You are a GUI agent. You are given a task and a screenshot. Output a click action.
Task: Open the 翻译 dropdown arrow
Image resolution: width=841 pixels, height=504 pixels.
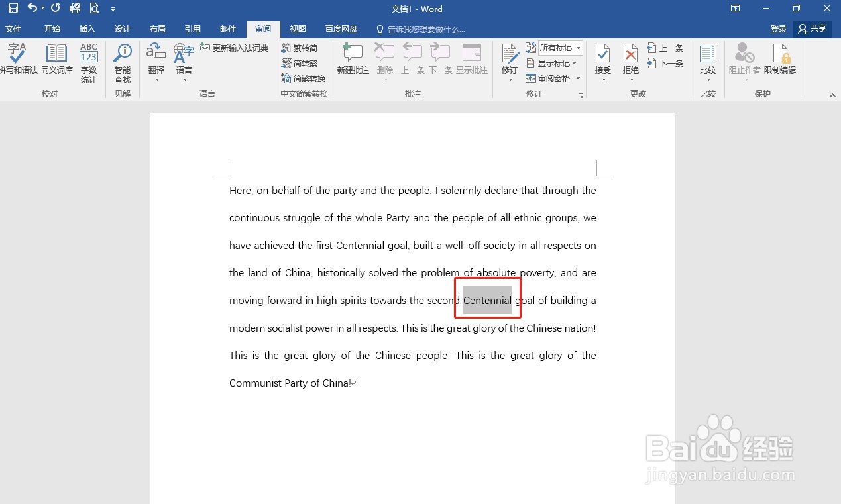157,80
